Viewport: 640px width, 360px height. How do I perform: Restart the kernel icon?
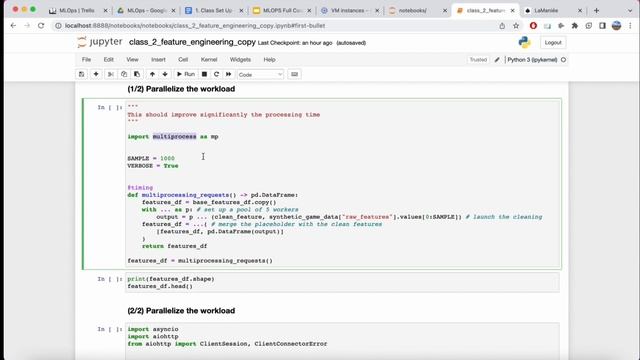click(216, 74)
